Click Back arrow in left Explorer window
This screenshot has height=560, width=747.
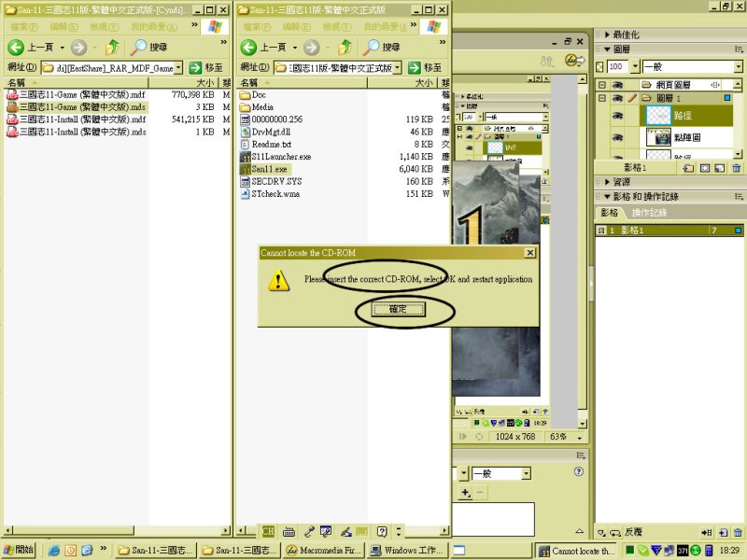(x=16, y=47)
